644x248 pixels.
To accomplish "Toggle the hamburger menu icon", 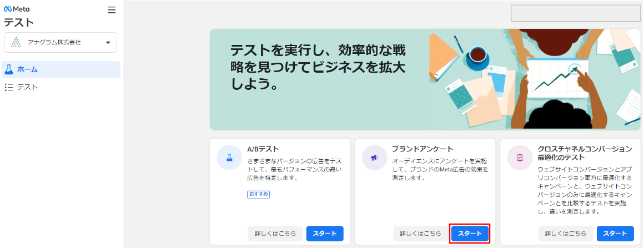I will pyautogui.click(x=112, y=10).
